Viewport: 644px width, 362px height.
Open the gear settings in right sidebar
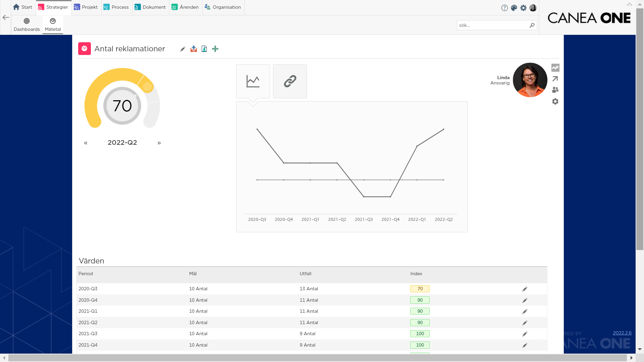[x=555, y=101]
